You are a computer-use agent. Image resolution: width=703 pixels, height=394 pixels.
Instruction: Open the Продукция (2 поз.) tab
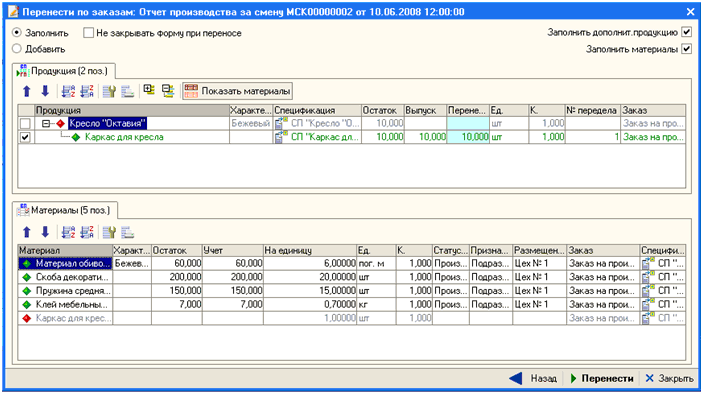(x=64, y=71)
